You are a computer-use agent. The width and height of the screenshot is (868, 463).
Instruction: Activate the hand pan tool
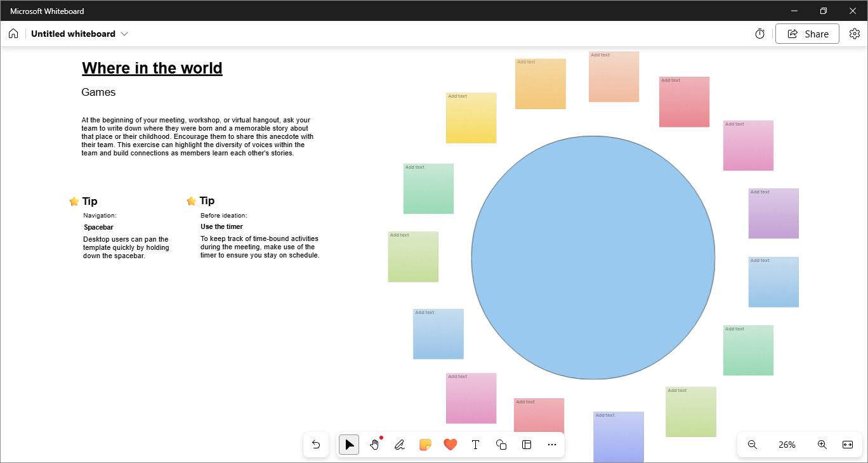374,445
